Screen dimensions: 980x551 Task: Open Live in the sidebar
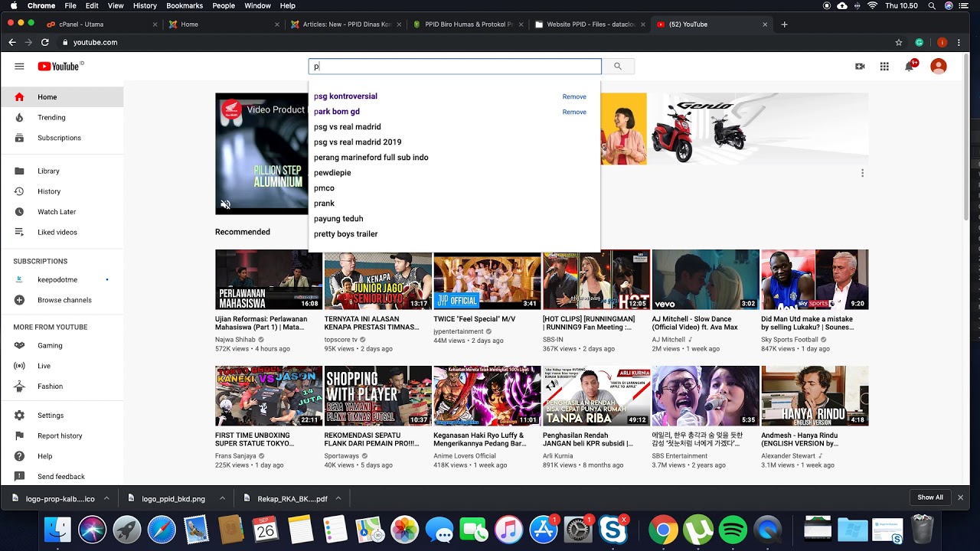pyautogui.click(x=62, y=367)
